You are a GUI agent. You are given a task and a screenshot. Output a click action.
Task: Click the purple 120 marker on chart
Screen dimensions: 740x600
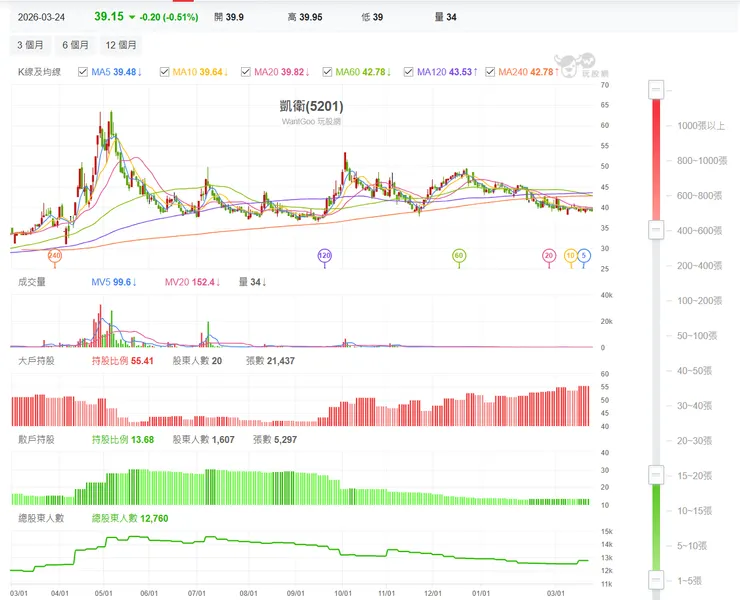[325, 256]
